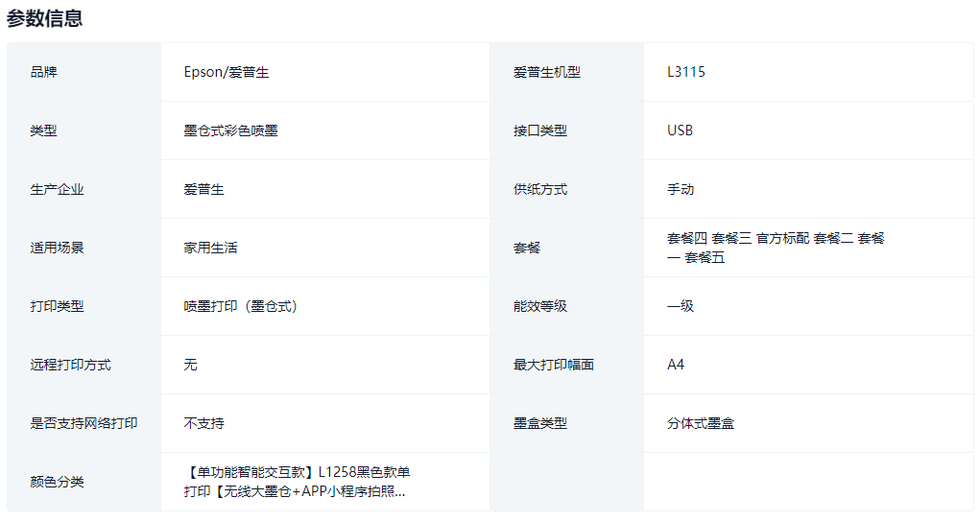Select the 分体式墨盒 cartridge type value
The width and height of the screenshot is (980, 522).
(x=701, y=423)
